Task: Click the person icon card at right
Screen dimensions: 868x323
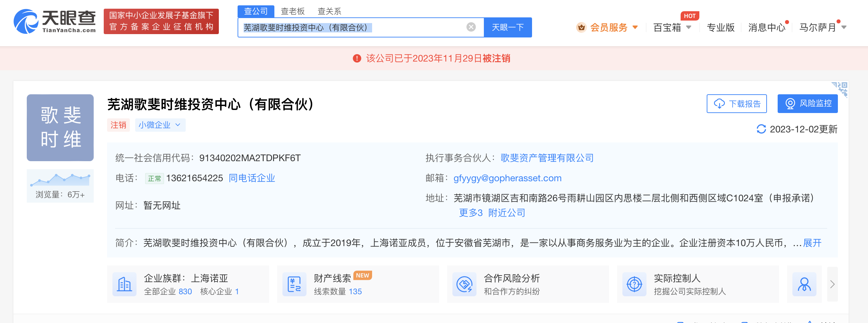Action: pyautogui.click(x=804, y=284)
